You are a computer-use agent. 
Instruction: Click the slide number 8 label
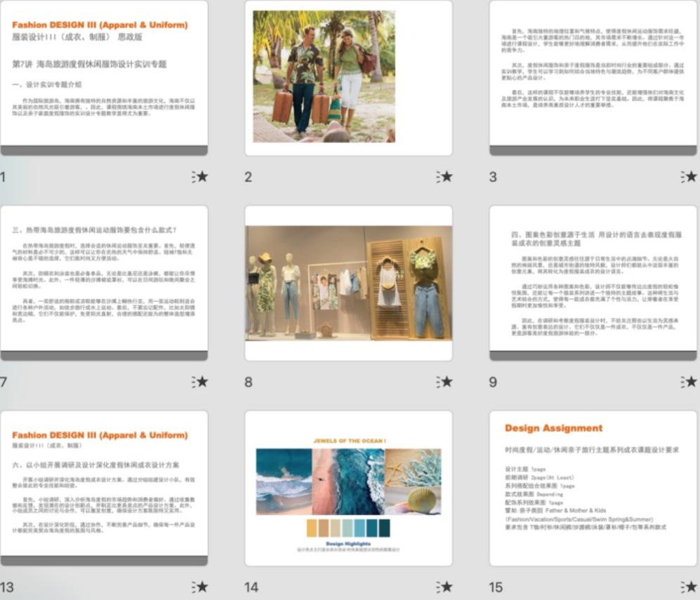pos(249,382)
